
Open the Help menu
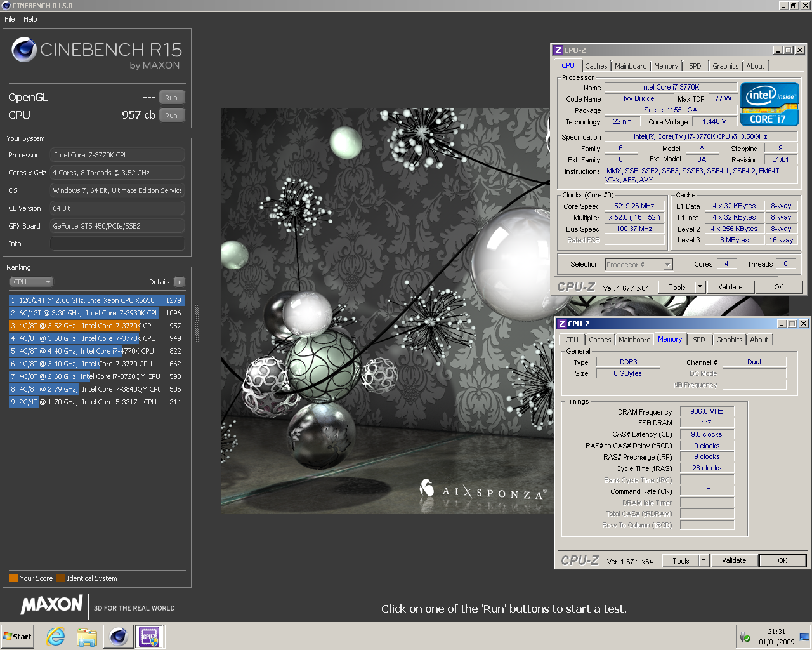(x=30, y=19)
